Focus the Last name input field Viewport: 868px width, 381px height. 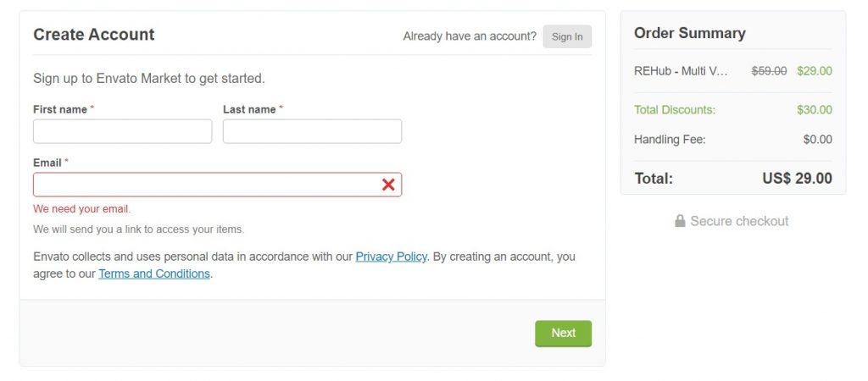coord(312,131)
